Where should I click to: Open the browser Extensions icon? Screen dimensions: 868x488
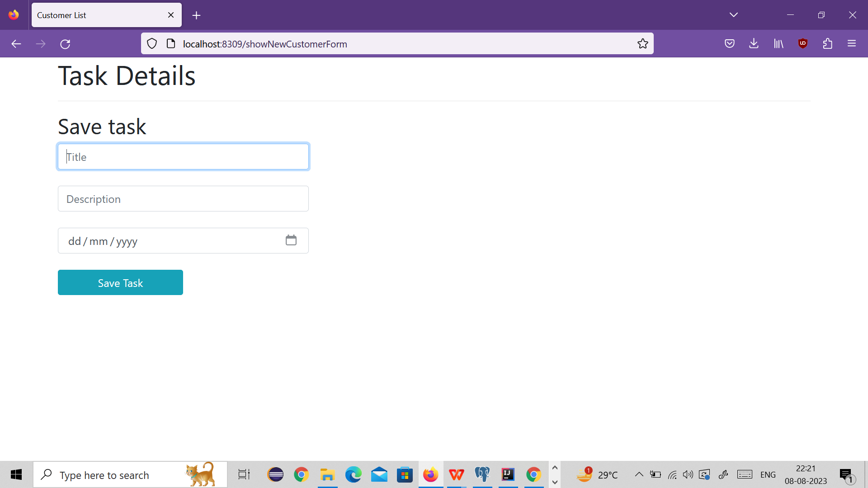(x=828, y=43)
